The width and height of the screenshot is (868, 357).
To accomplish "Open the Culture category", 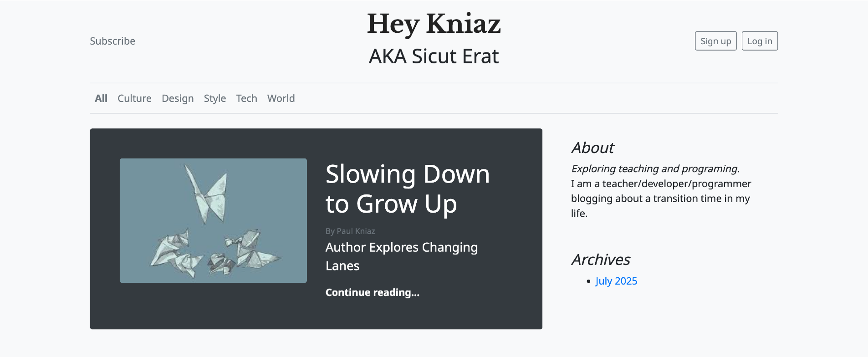I will [x=134, y=98].
